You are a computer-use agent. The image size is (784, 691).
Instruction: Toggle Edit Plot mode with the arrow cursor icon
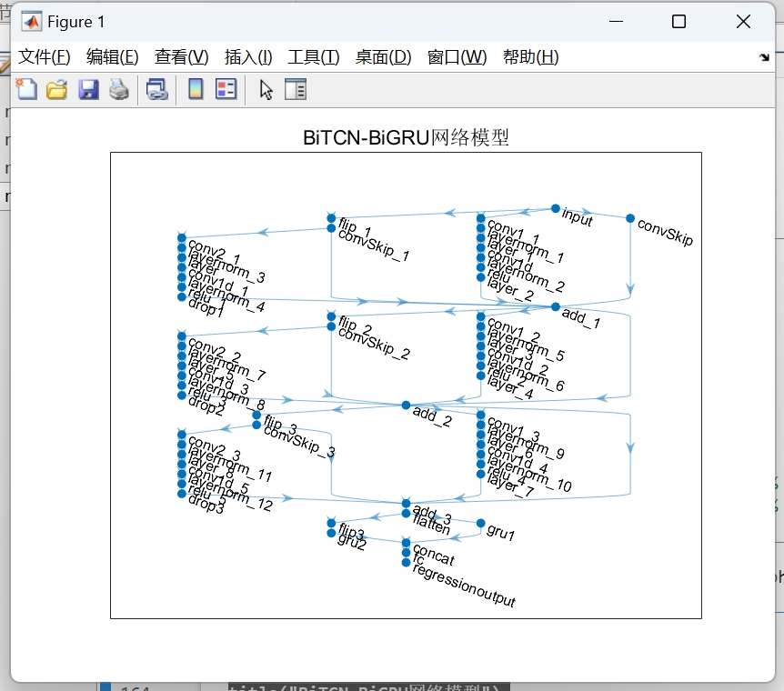(x=266, y=89)
